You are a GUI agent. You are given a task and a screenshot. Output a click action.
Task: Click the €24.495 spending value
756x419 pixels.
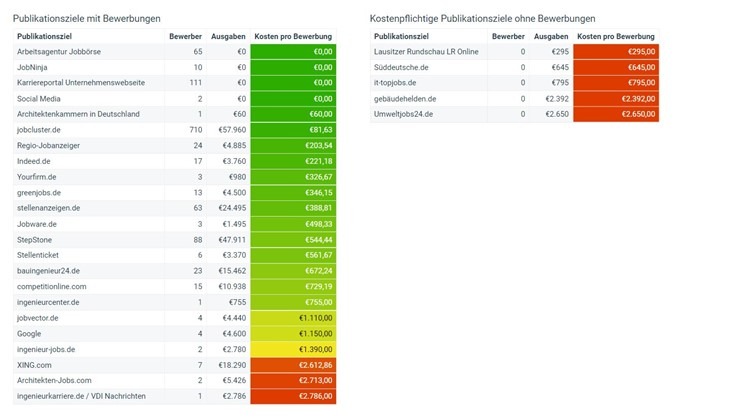click(x=232, y=208)
